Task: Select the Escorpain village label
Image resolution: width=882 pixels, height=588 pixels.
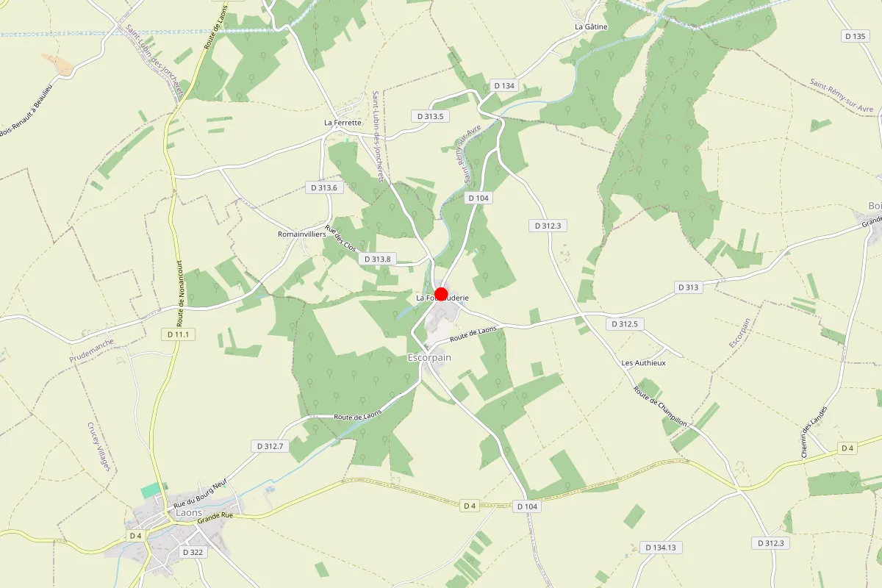Action: point(429,356)
